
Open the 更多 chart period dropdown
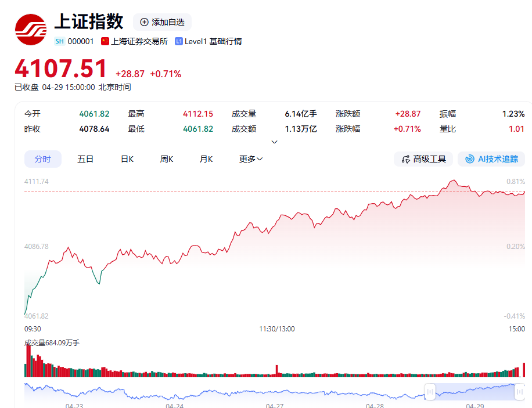[x=251, y=159]
